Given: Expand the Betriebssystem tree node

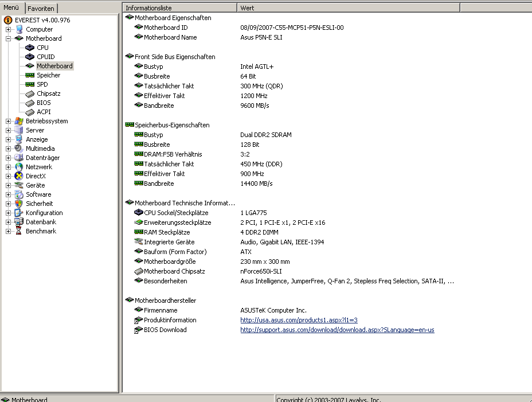Looking at the screenshot, I should point(9,121).
